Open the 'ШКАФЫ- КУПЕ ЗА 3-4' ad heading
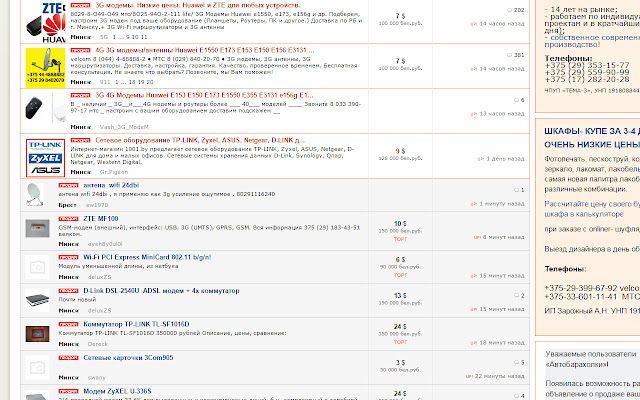Viewport: 640px width, 400px height. click(x=592, y=131)
